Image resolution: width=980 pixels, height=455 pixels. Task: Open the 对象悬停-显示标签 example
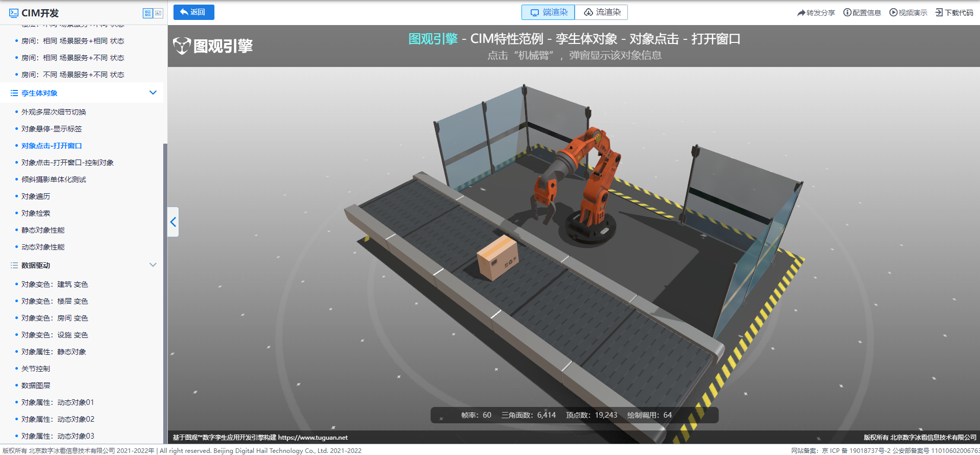tap(52, 129)
